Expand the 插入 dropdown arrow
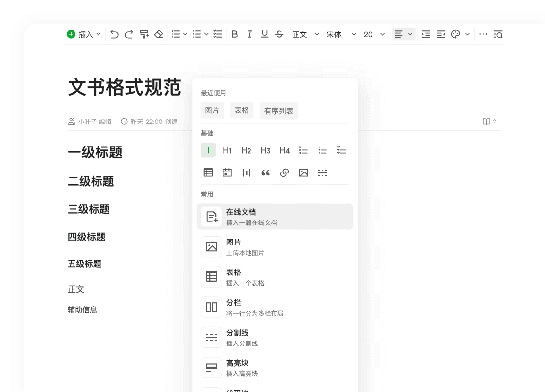545x392 pixels. (99, 34)
